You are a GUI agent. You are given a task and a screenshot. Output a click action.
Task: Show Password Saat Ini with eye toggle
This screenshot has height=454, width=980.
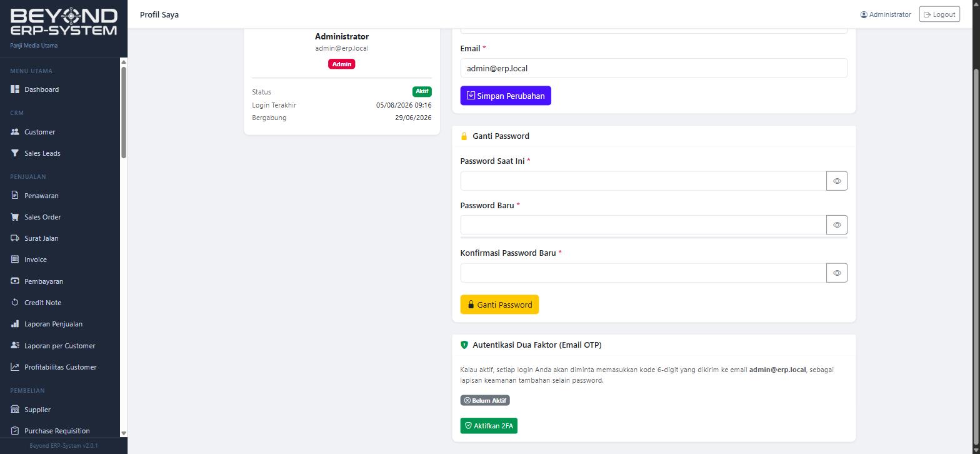tap(837, 181)
